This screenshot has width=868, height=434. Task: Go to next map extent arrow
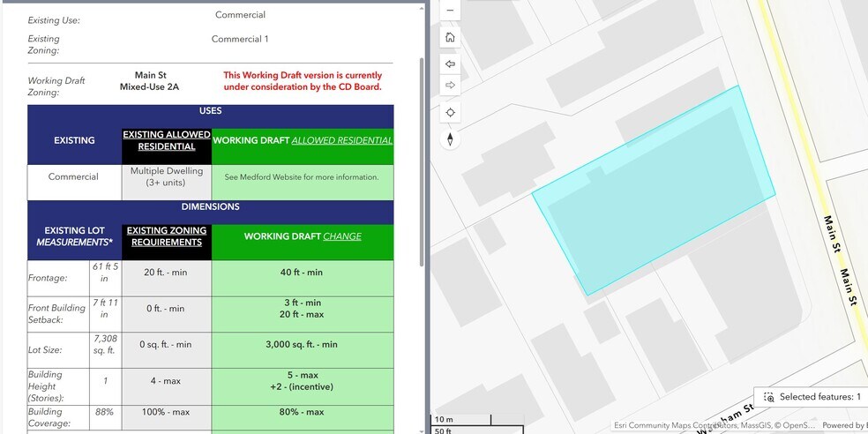coord(450,86)
